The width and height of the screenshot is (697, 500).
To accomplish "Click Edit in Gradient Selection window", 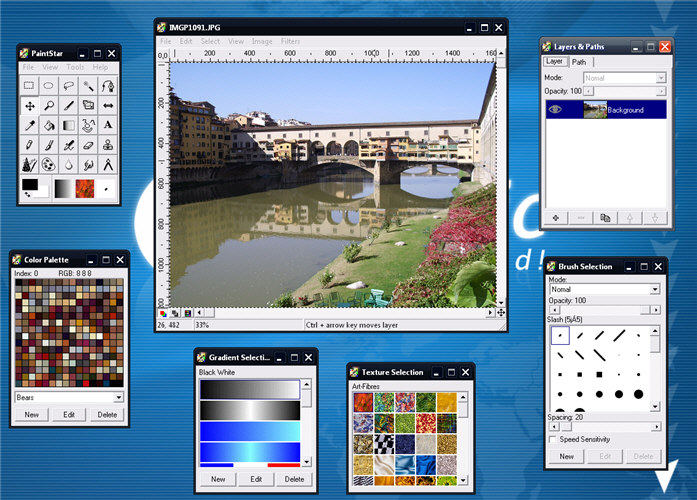I will pos(256,479).
